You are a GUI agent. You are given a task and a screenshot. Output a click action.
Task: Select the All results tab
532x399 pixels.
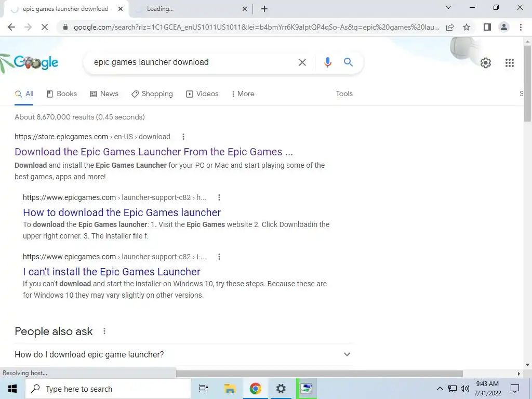click(24, 94)
